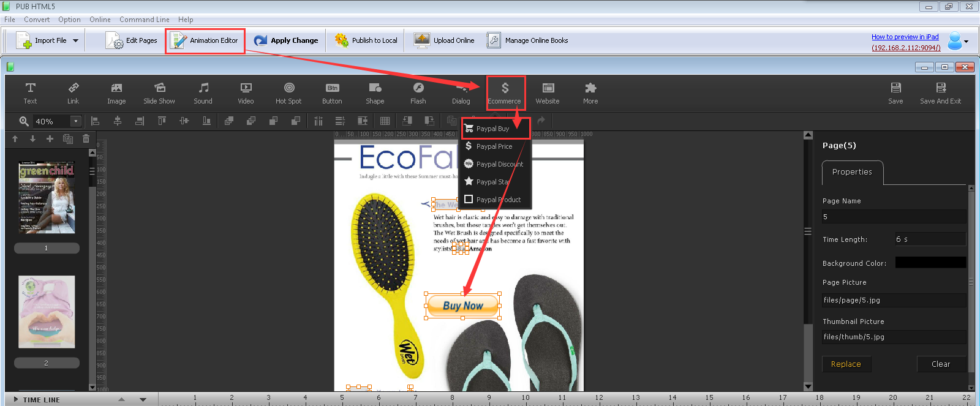This screenshot has height=406, width=980.
Task: Open the Online menu
Action: click(x=100, y=20)
